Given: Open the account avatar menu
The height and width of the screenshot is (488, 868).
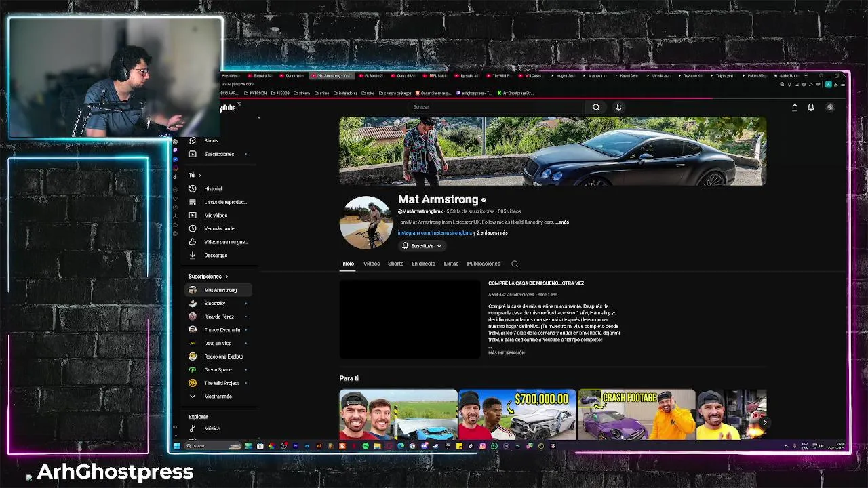Looking at the screenshot, I should [830, 107].
